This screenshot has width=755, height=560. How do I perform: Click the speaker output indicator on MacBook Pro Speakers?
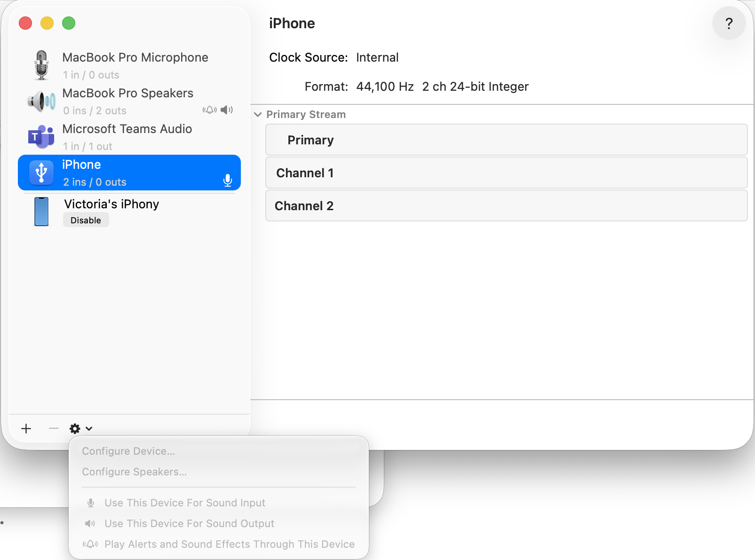pyautogui.click(x=227, y=110)
